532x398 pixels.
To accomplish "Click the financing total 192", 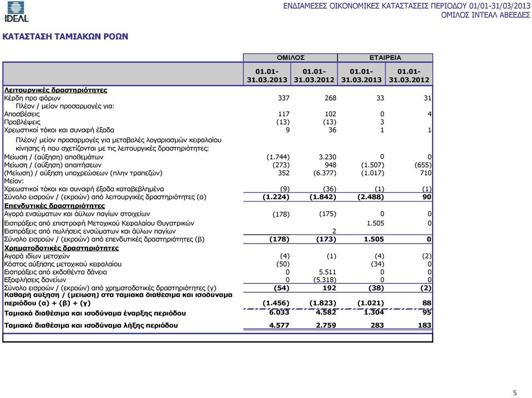I will click(329, 288).
